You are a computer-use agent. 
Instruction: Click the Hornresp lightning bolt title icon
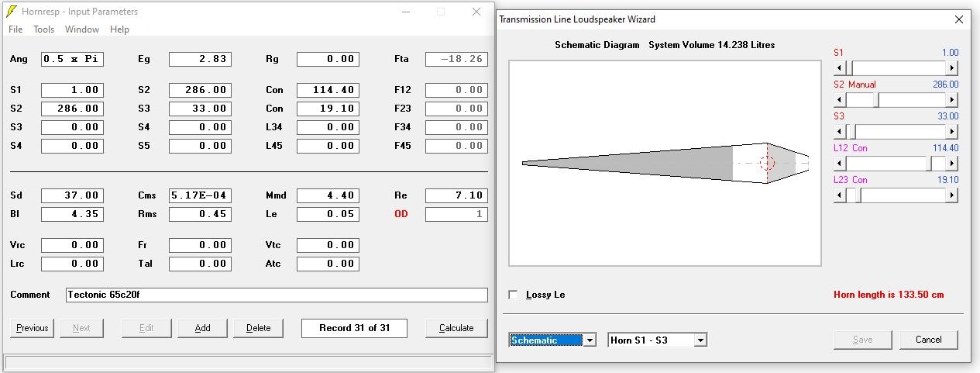(11, 12)
